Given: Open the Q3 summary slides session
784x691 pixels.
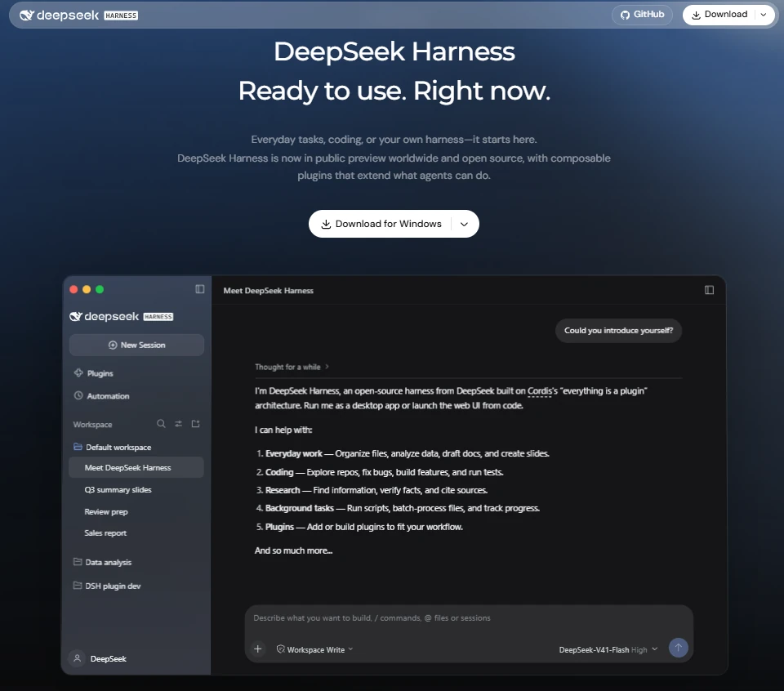Looking at the screenshot, I should point(118,490).
